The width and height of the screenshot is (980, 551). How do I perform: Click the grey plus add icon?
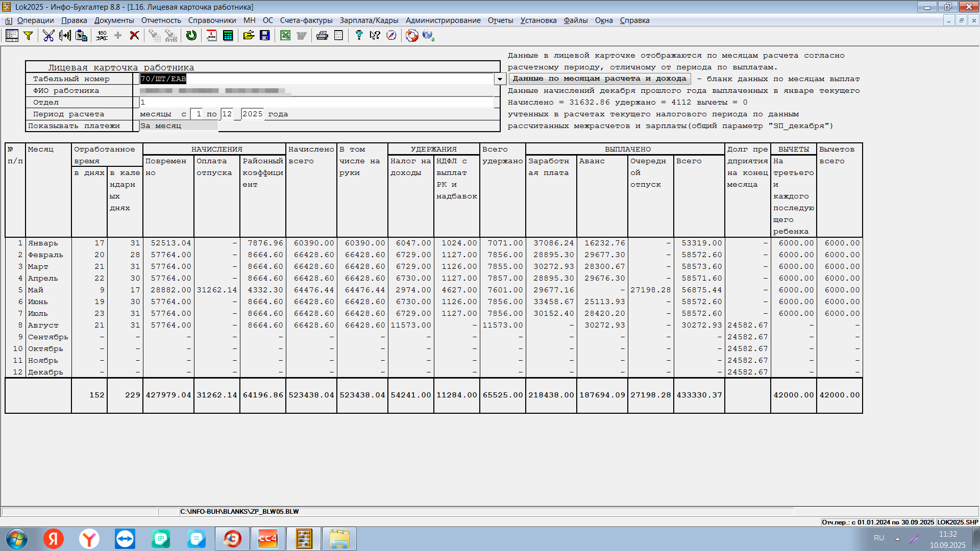click(118, 35)
